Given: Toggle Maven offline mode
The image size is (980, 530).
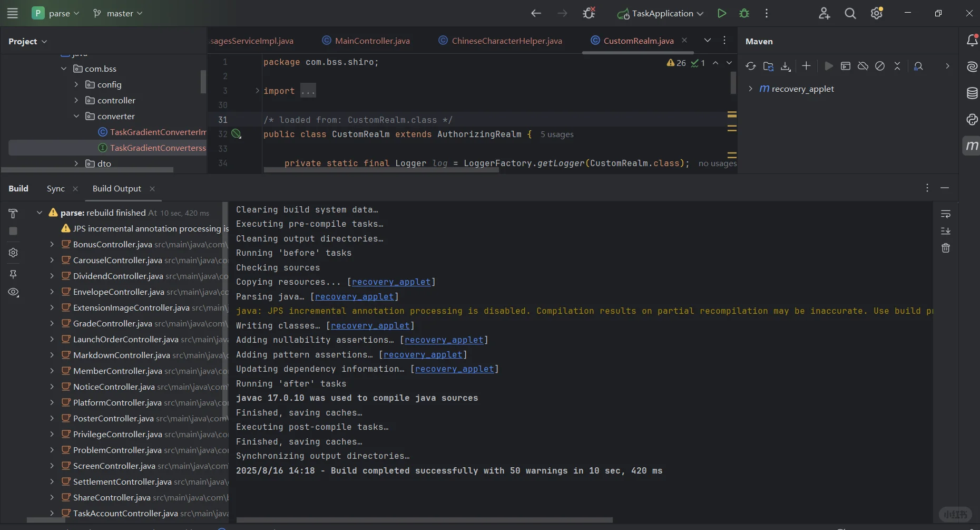Looking at the screenshot, I should click(x=863, y=66).
